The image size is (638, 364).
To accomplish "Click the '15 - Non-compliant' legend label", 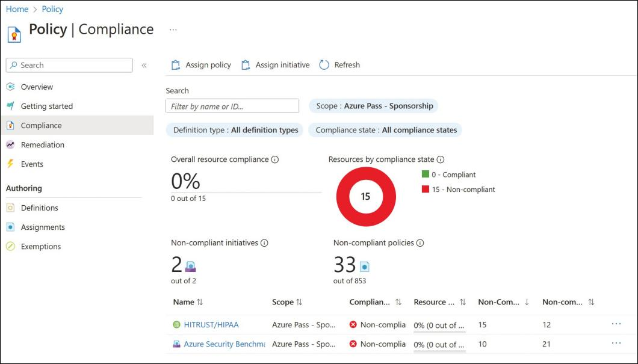I will (x=463, y=190).
